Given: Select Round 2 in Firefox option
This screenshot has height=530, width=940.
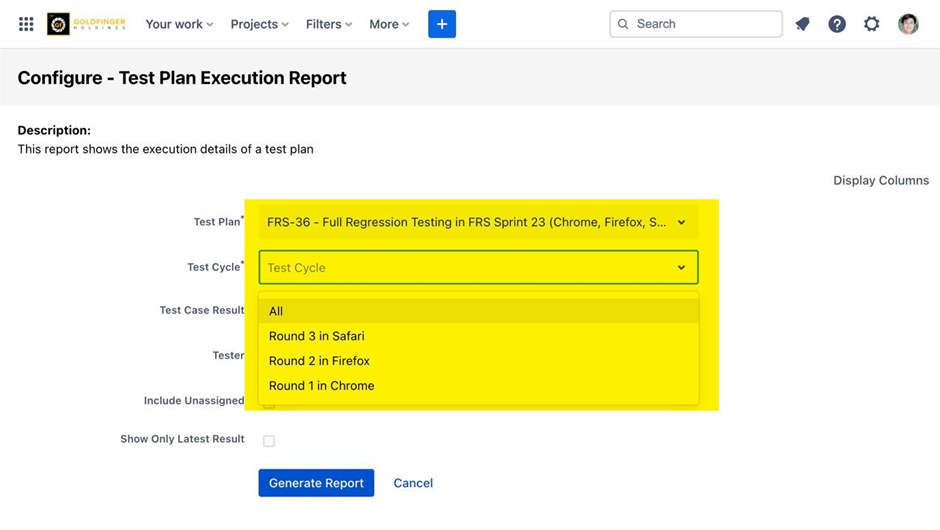Looking at the screenshot, I should [x=319, y=361].
